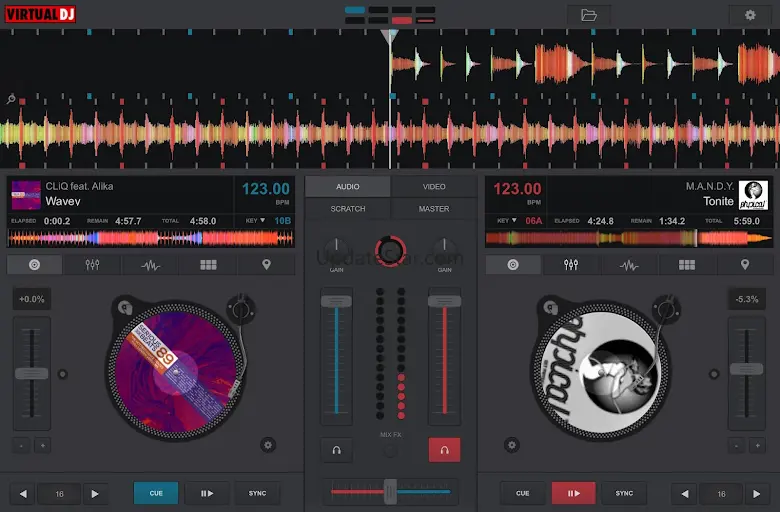Viewport: 780px width, 512px height.
Task: Click the VirtualDJ logo
Action: click(40, 14)
